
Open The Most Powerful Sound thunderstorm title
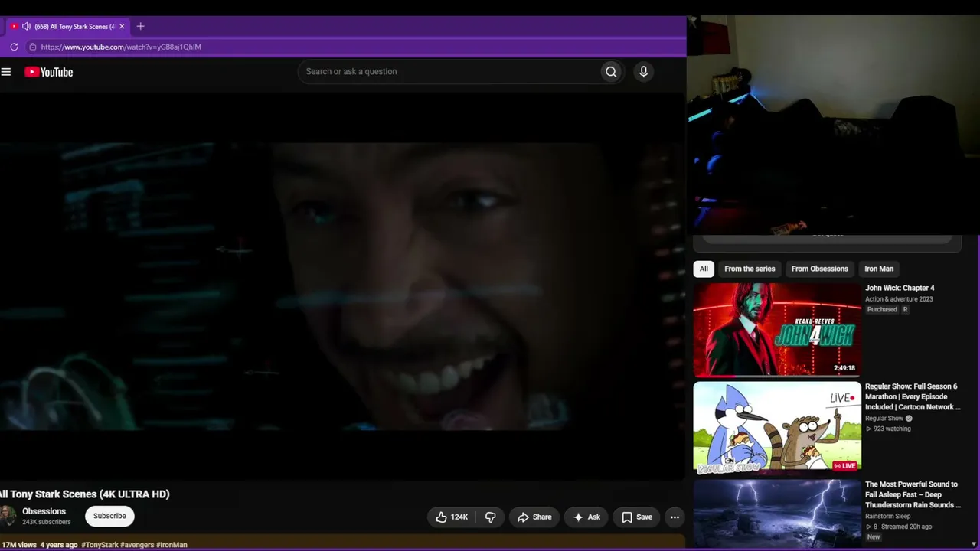[x=913, y=494]
